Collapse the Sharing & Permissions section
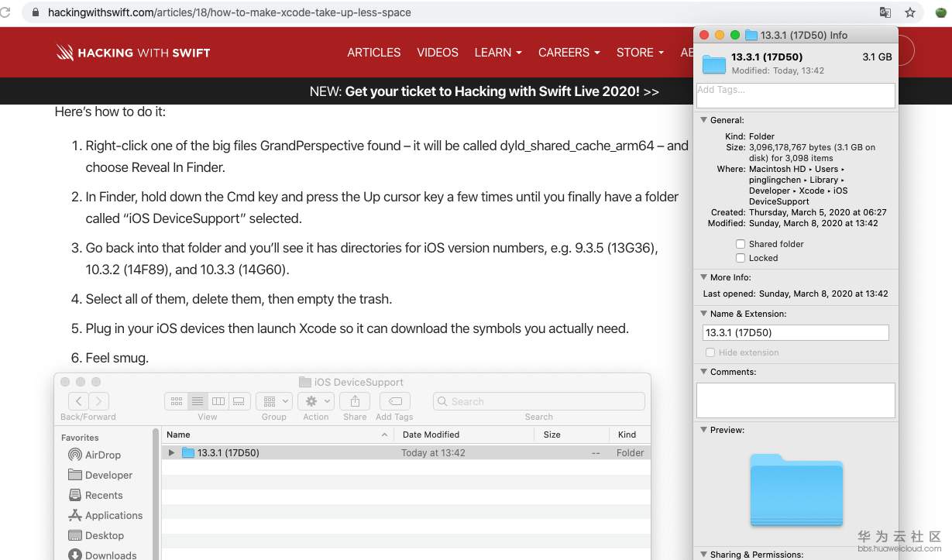This screenshot has height=560, width=952. (x=703, y=555)
